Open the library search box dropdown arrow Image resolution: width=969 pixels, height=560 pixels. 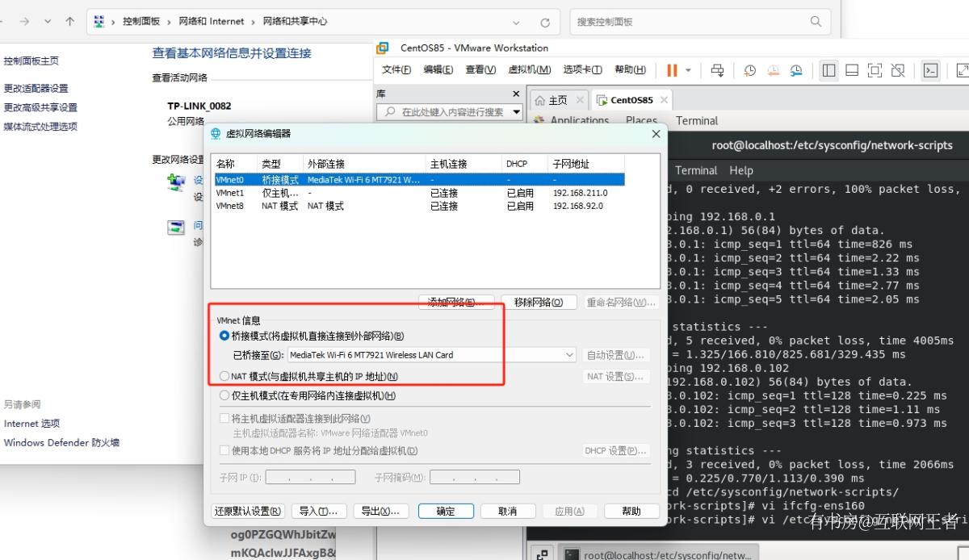[x=517, y=112]
